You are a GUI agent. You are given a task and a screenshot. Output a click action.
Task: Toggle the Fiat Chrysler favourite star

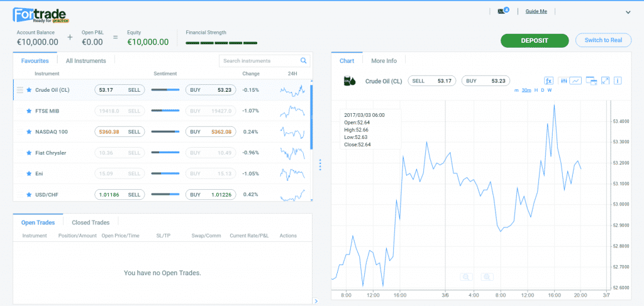[x=29, y=153]
